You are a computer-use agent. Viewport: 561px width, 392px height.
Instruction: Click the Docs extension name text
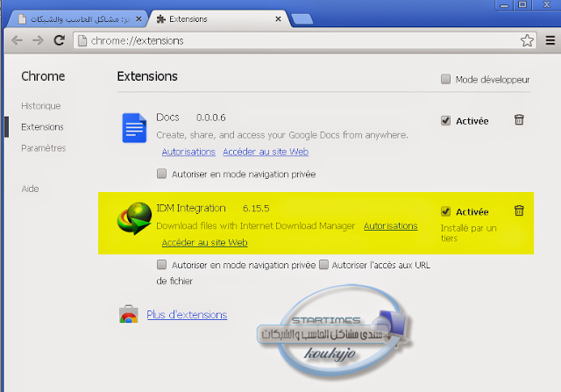pos(167,118)
